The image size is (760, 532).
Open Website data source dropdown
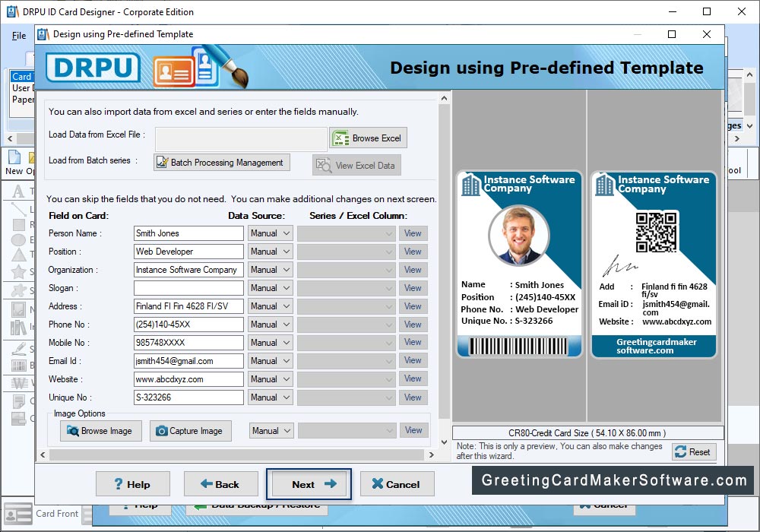[x=271, y=379]
